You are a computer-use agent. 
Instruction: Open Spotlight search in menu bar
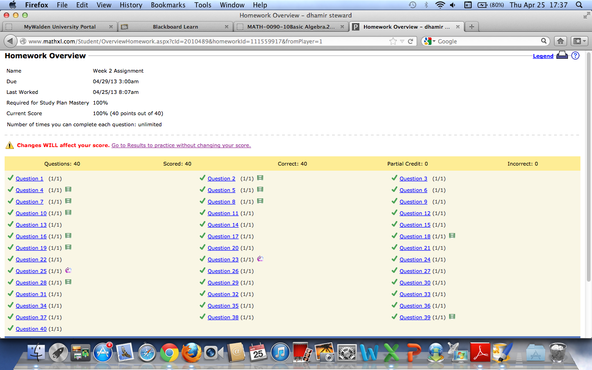pyautogui.click(x=579, y=5)
